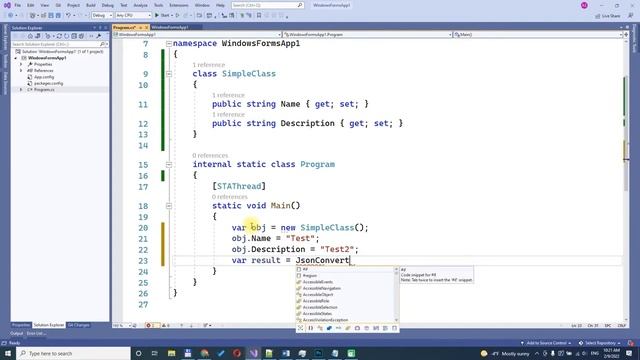640x360 pixels.
Task: Open the WindowsFormsApp1.Program type dropdown
Action: (x=368, y=35)
